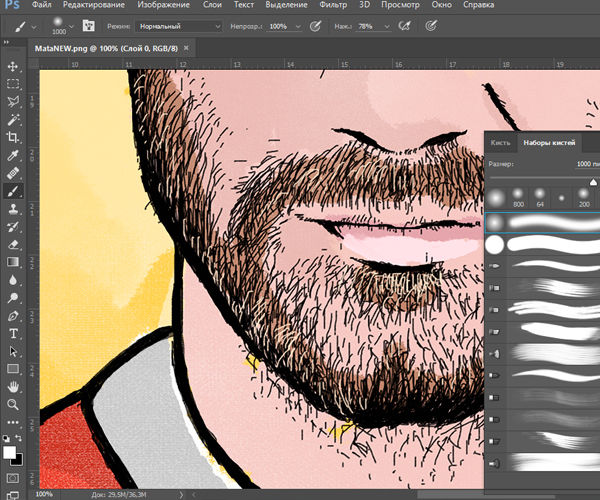Select the Crop tool

coord(14,137)
